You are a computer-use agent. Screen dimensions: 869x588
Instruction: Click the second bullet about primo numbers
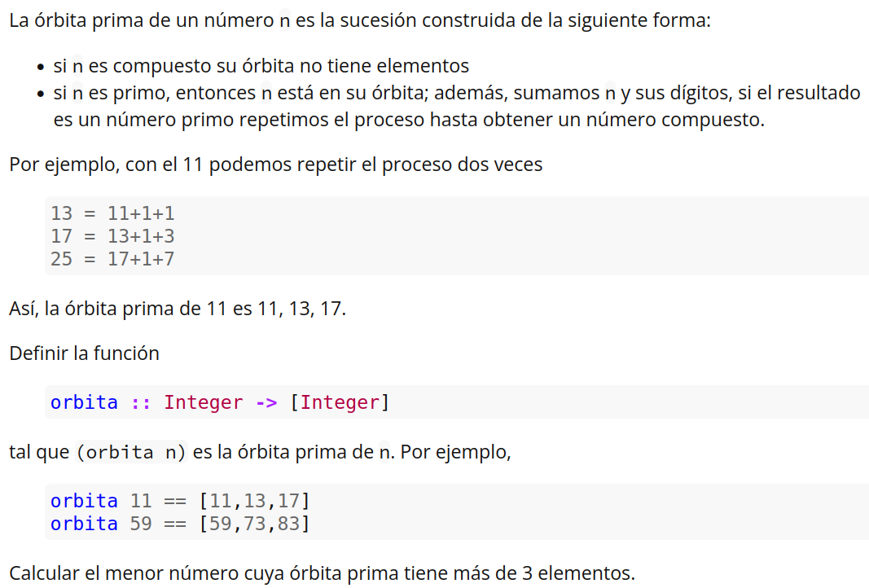point(457,106)
